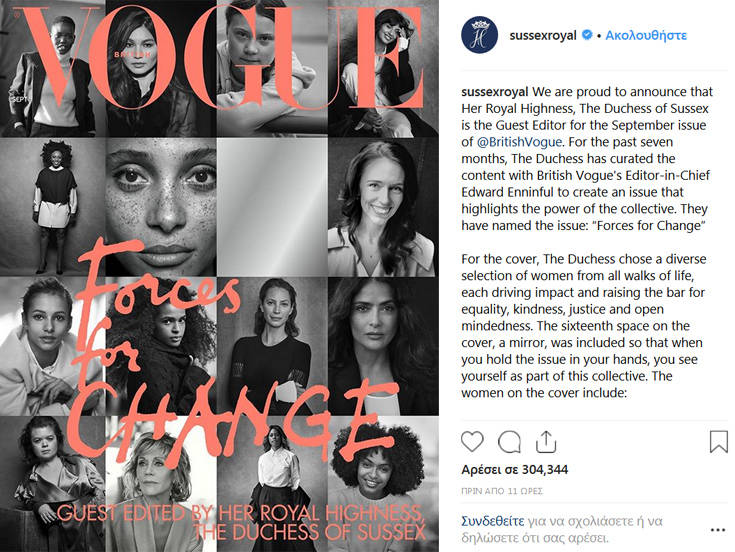Click the bold sussexroyal name in caption
This screenshot has height=552, width=735.
[x=495, y=92]
